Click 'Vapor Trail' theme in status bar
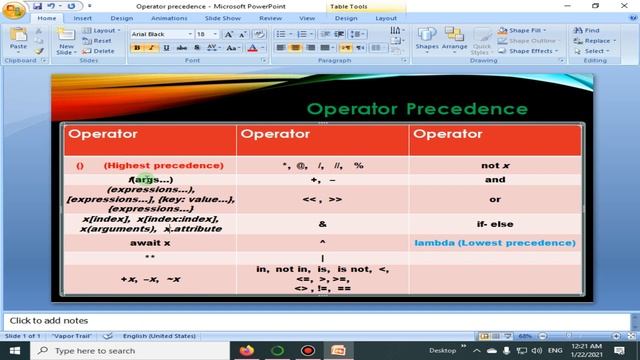 (x=71, y=336)
